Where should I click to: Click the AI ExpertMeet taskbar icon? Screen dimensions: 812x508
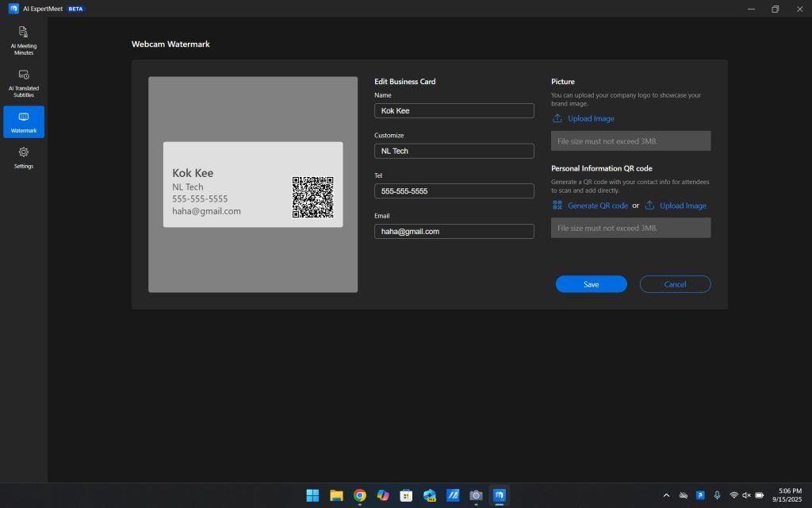[500, 495]
